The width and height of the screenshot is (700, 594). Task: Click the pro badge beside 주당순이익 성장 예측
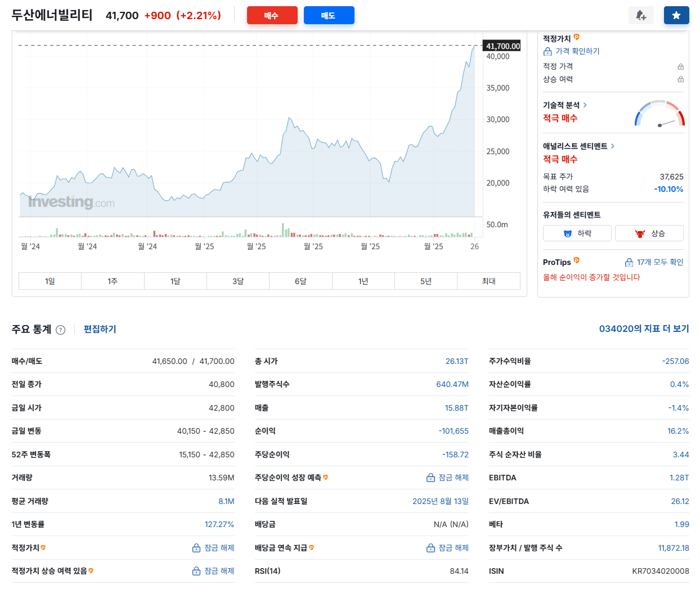click(x=326, y=477)
